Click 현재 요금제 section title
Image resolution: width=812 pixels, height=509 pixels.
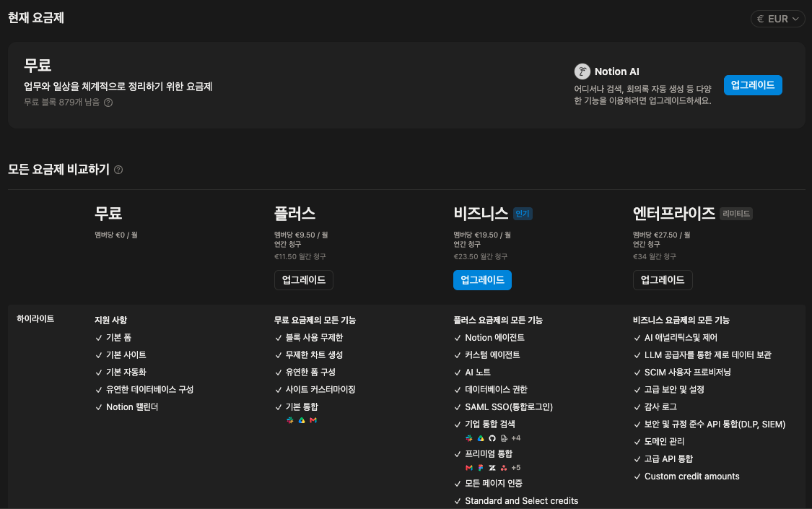[36, 18]
